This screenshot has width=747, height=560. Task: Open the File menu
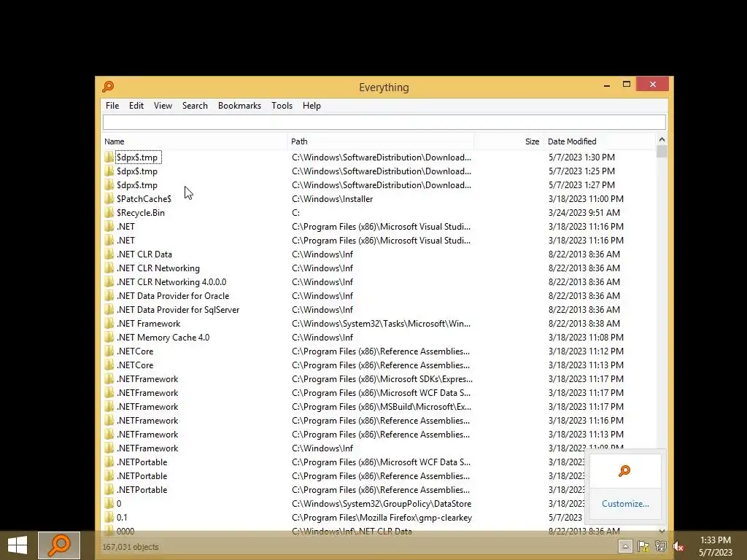(x=112, y=106)
